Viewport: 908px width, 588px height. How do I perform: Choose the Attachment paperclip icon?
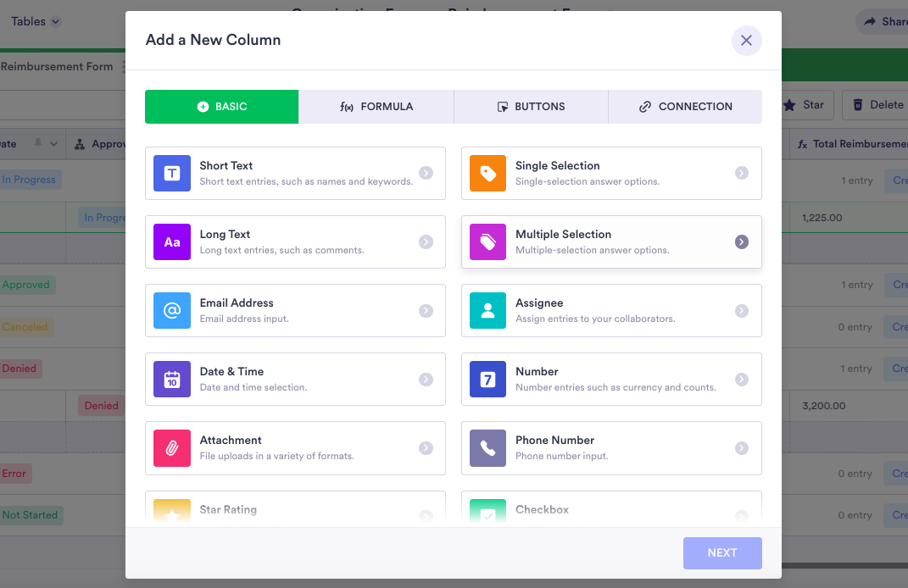pyautogui.click(x=172, y=448)
